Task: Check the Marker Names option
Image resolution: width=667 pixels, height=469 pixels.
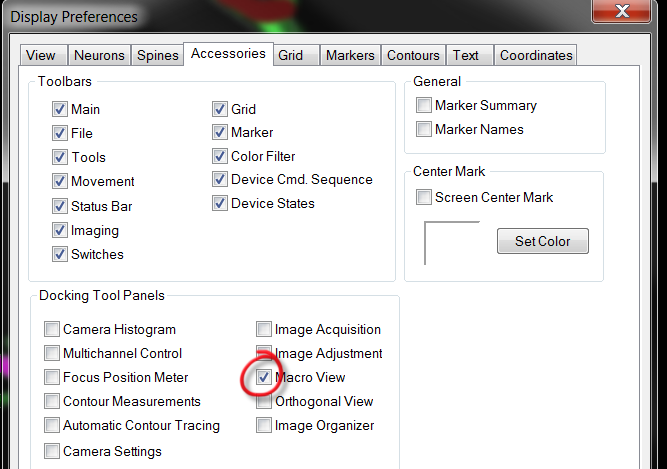Action: coord(424,129)
